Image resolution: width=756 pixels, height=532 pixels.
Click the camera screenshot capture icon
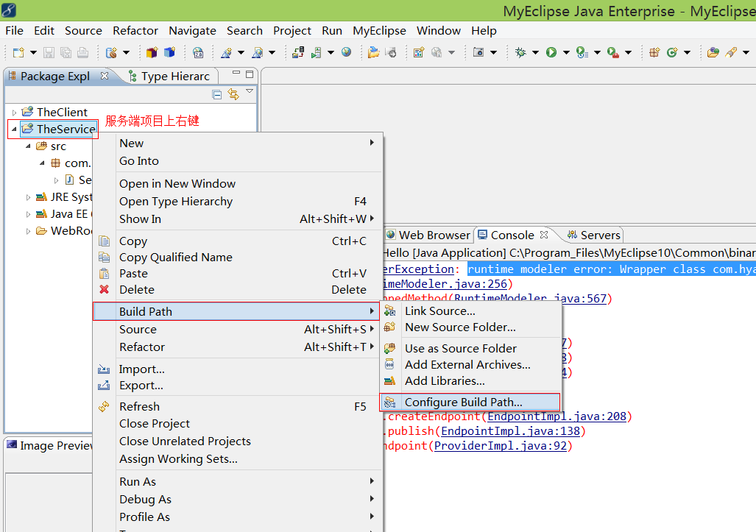click(x=478, y=52)
